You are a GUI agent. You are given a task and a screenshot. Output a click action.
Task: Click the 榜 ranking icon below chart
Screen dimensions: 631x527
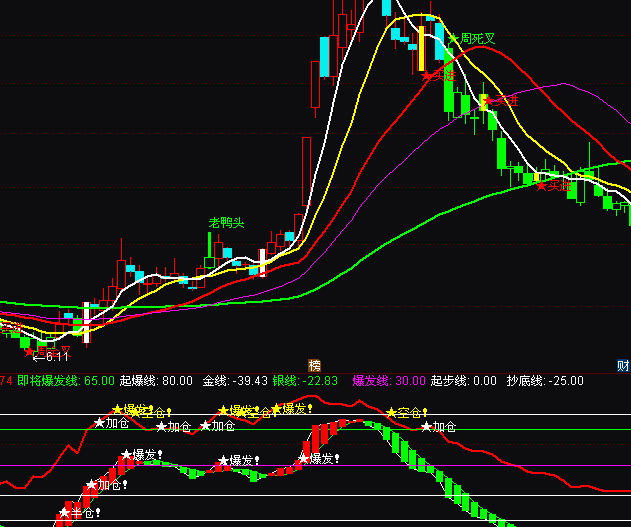click(315, 365)
